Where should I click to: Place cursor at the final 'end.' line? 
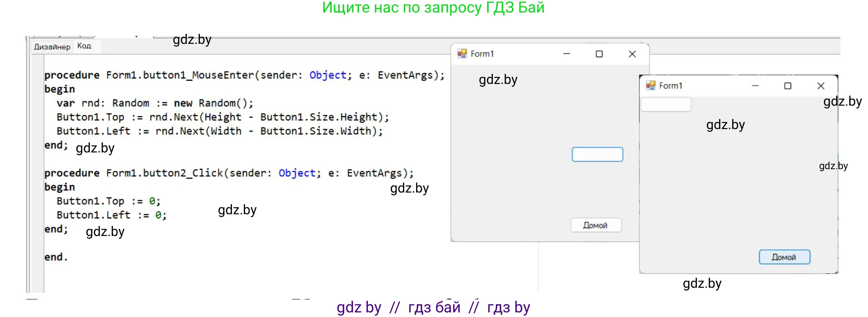tap(56, 257)
